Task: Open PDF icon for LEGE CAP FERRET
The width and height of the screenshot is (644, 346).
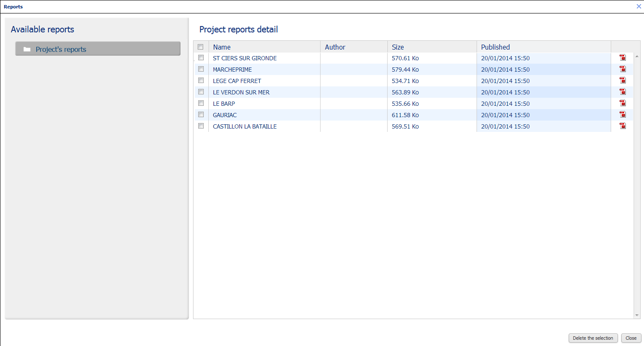Action: 622,80
